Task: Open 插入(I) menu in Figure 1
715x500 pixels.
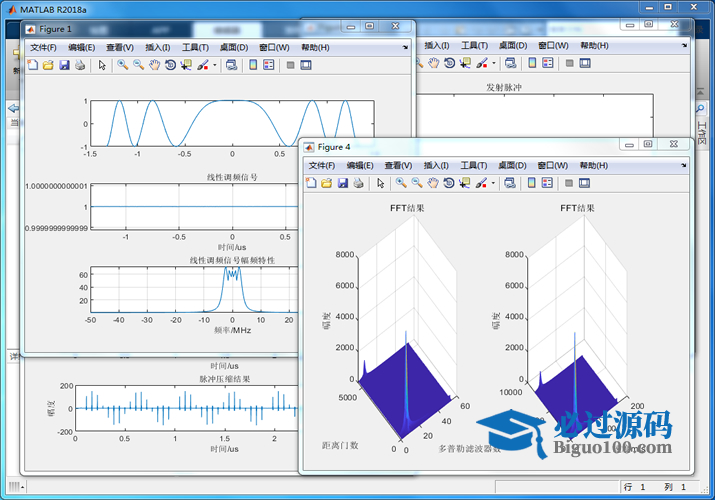Action: tap(158, 47)
